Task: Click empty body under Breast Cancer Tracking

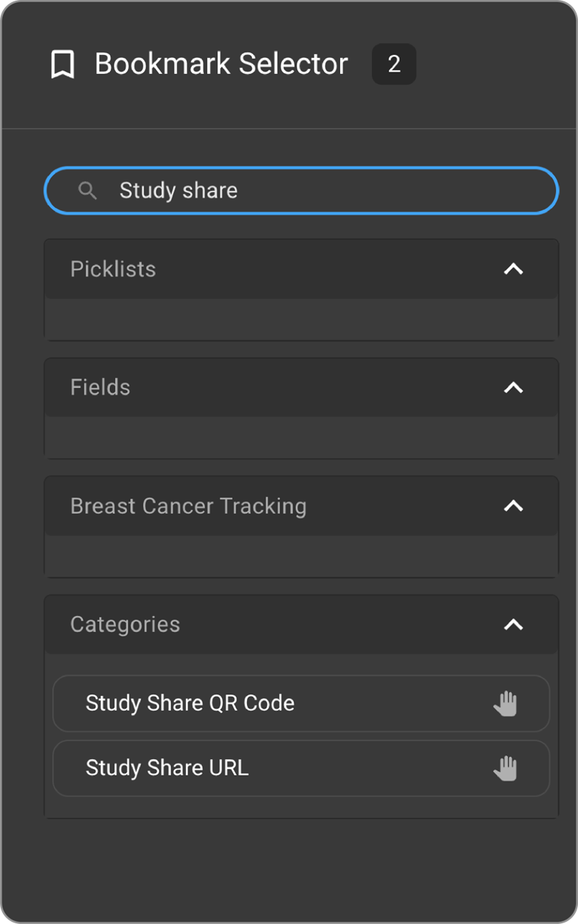Action: [301, 556]
